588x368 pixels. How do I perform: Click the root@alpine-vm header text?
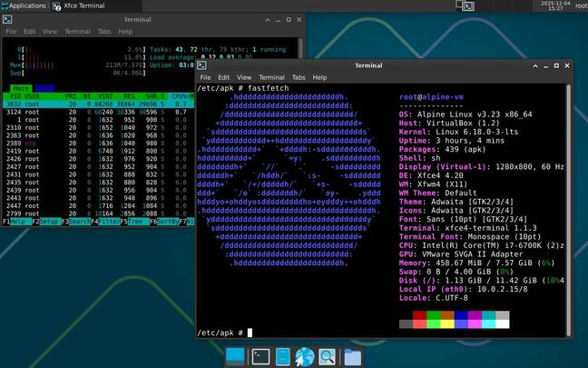pos(431,97)
